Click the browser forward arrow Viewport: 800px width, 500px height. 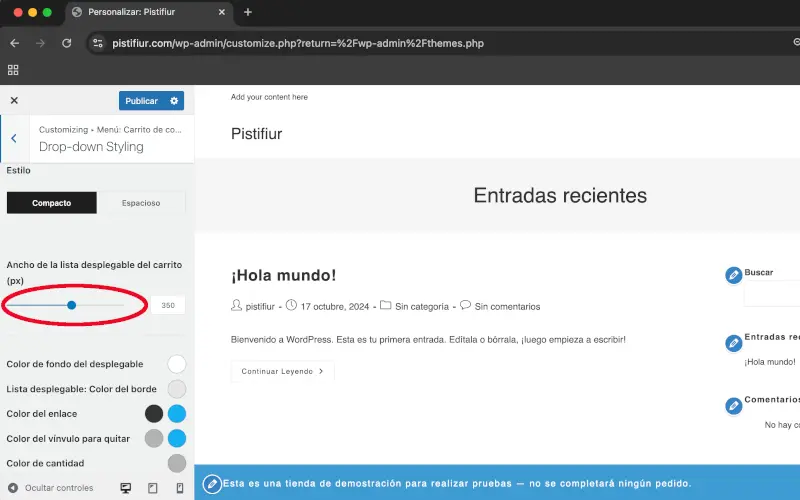pos(40,43)
